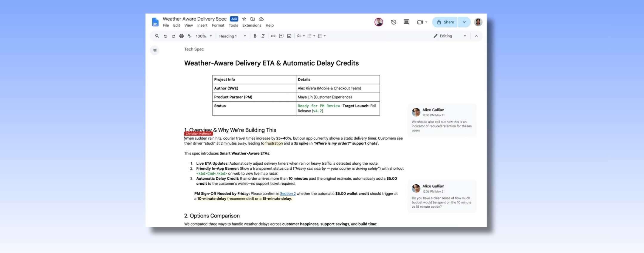Image resolution: width=644 pixels, height=253 pixels.
Task: Toggle italic formatting
Action: pyautogui.click(x=263, y=36)
